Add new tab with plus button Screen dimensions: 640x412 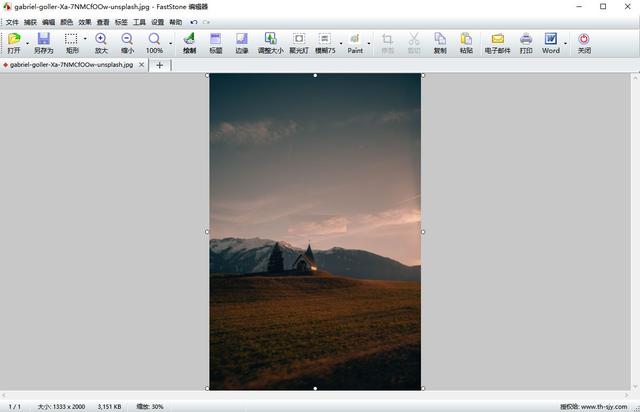pyautogui.click(x=160, y=65)
